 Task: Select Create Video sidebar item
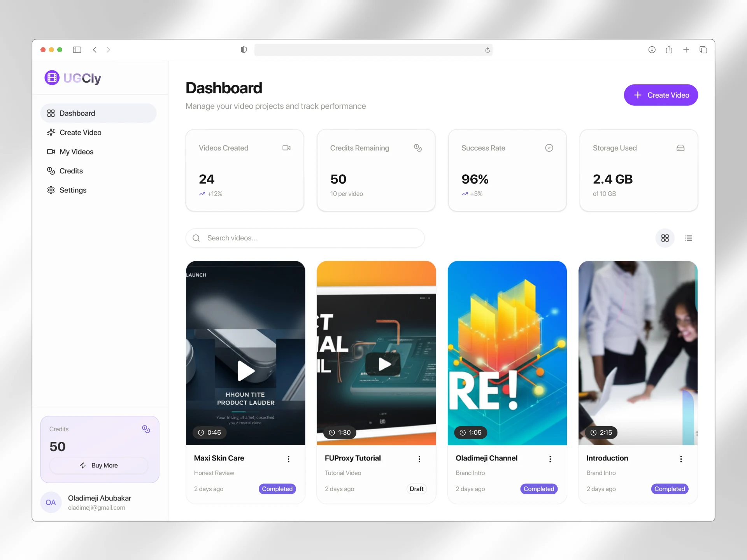tap(80, 133)
